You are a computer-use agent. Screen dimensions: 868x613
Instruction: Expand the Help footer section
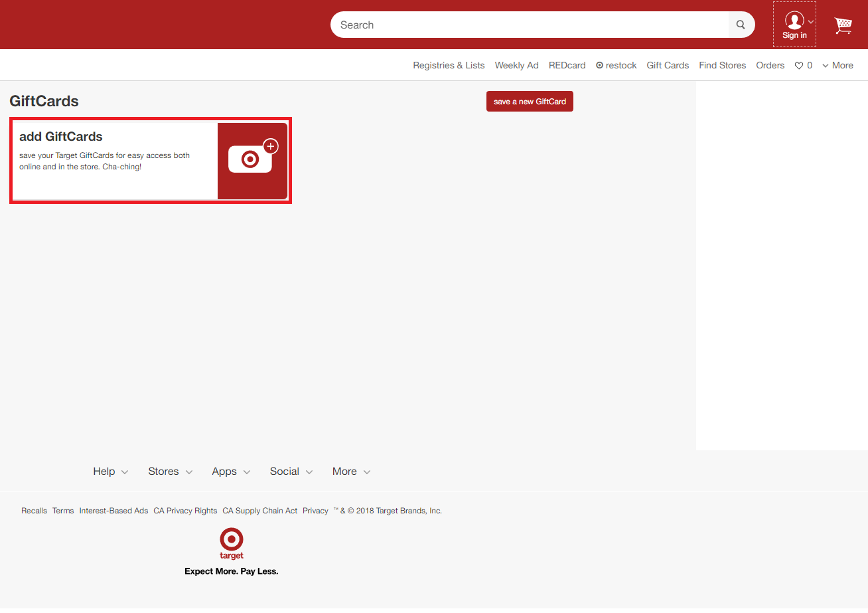tap(110, 472)
